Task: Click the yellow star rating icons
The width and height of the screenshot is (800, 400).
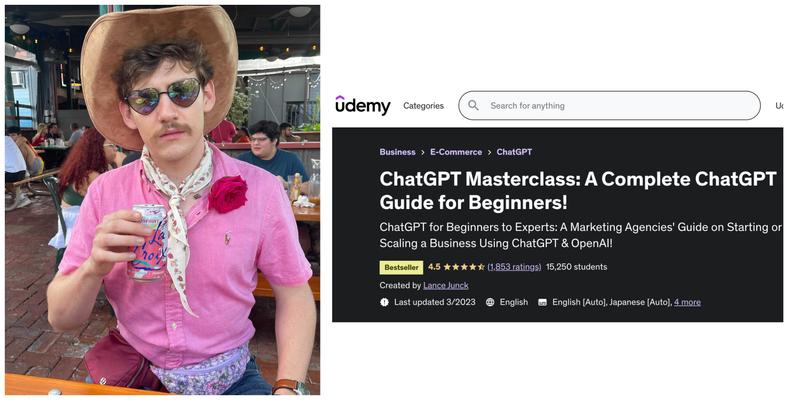Action: [464, 267]
